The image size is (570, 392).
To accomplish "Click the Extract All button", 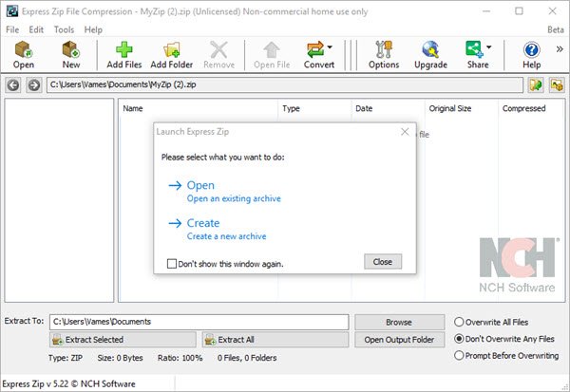I will click(x=275, y=340).
